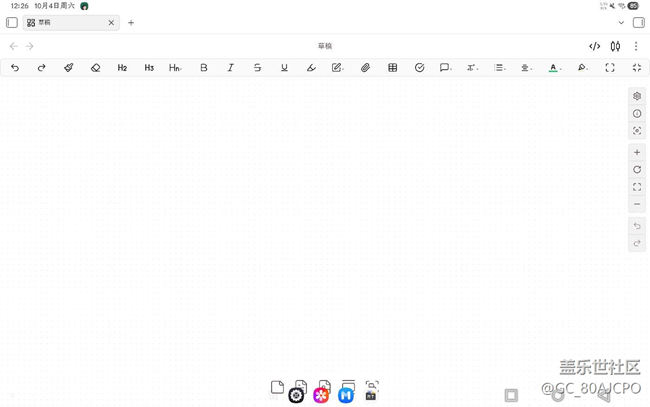650x407 pixels.
Task: Toggle bold formatting in the toolbar
Action: pos(204,68)
